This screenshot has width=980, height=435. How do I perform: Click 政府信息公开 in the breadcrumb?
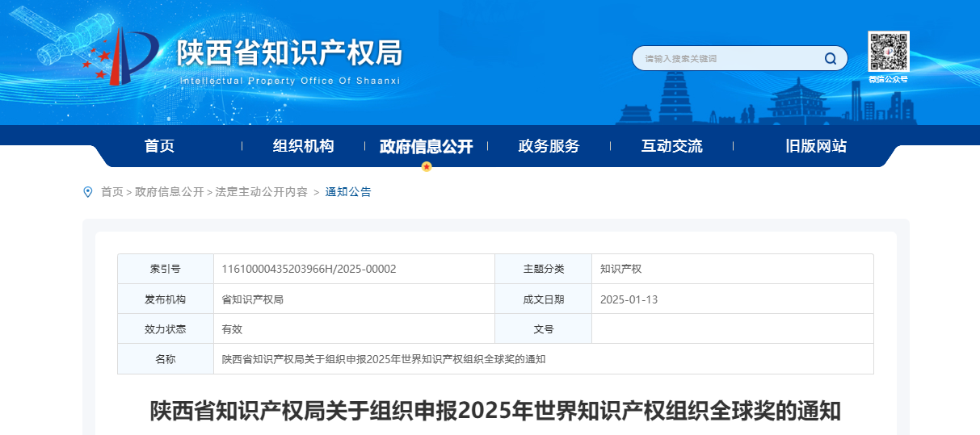point(170,192)
